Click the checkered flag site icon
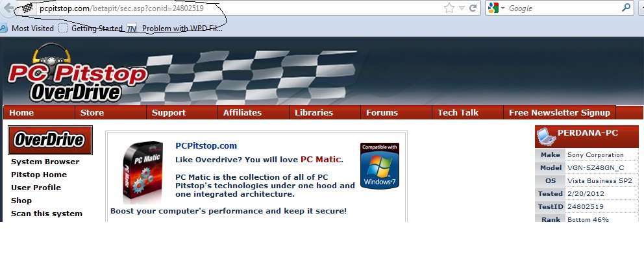Viewport: 644px width, 270px height. (x=27, y=8)
